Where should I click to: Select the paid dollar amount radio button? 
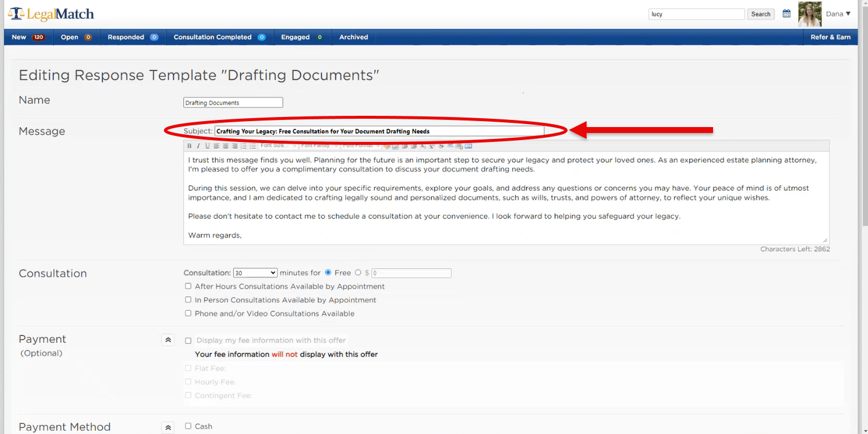[x=358, y=273]
